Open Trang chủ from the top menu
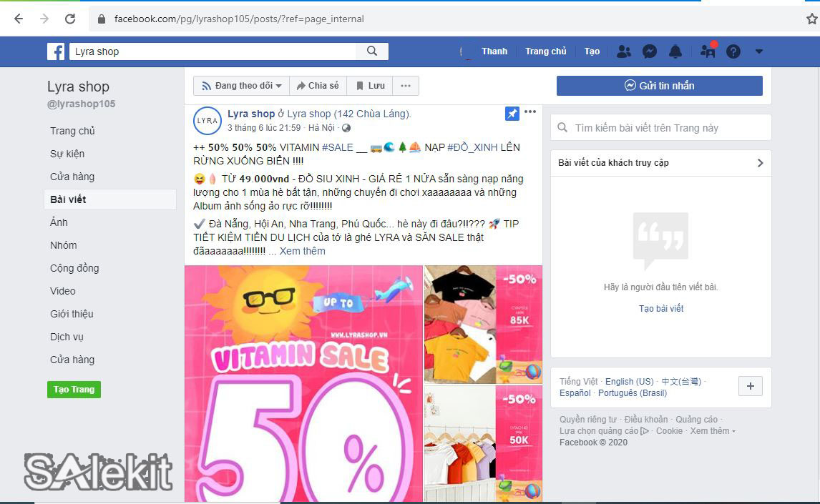 coord(546,51)
